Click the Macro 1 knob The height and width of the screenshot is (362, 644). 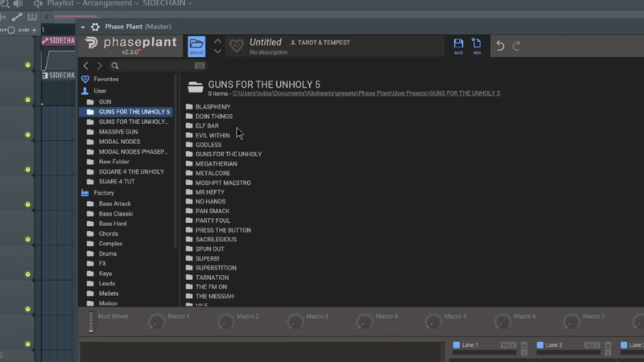click(x=156, y=322)
